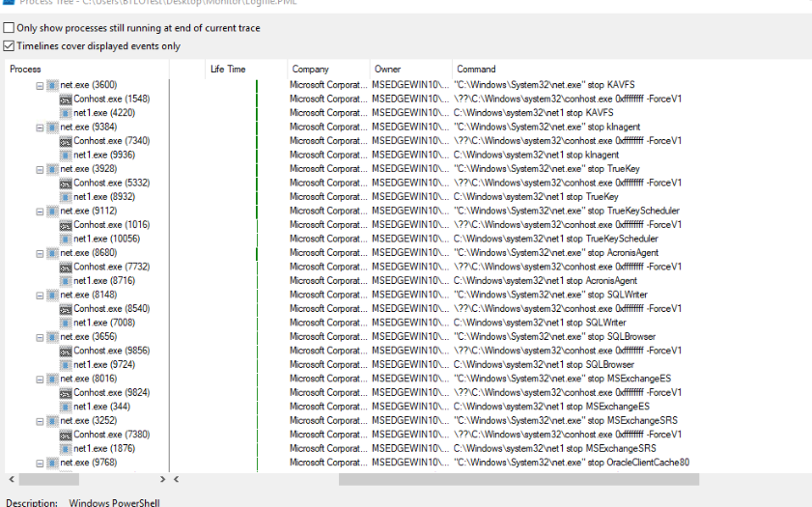The image size is (812, 507).
Task: Click the Conhost.exe (7340) console icon
Action: pos(66,141)
